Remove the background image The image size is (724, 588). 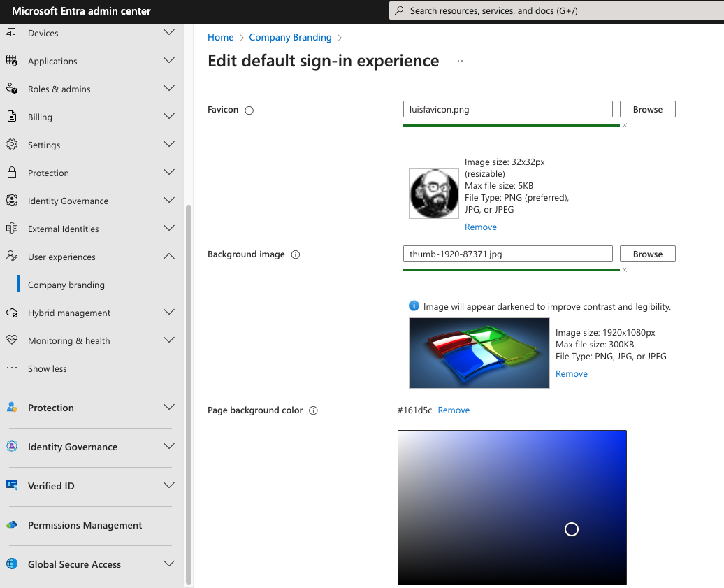coord(571,374)
